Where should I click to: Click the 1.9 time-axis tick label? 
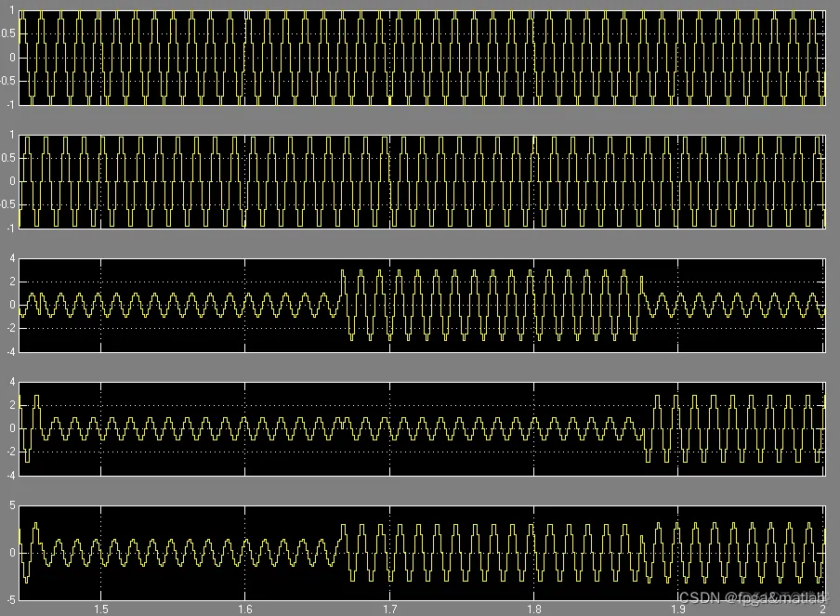(677, 609)
